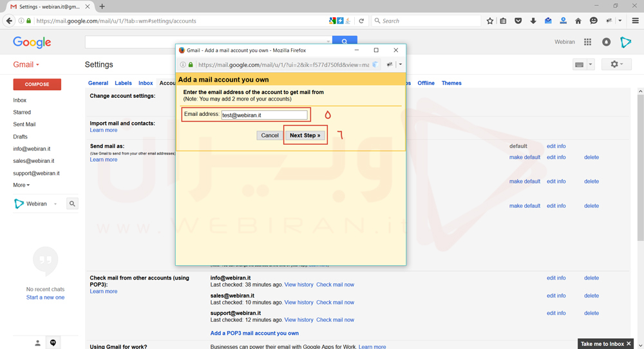Screen dimensions: 644x349
Task: Delete the support@webiran.it POP3 account
Action: click(591, 314)
